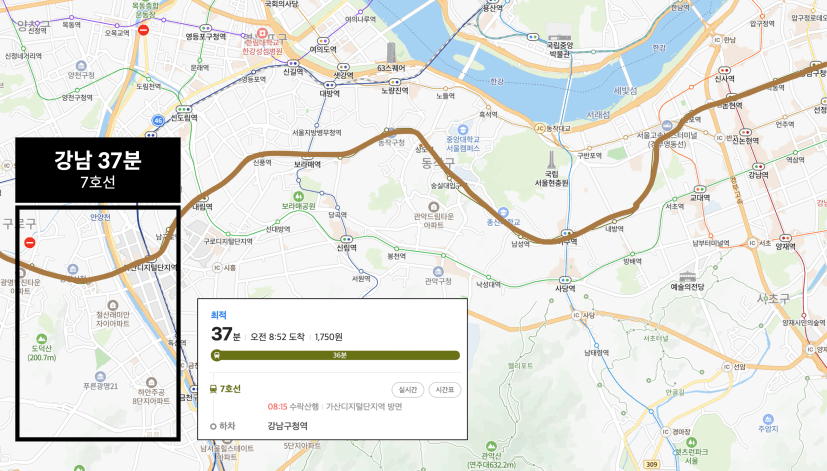Screen dimensions: 827x471
Task: Click the route 309 highway shield
Action: pyautogui.click(x=651, y=465)
